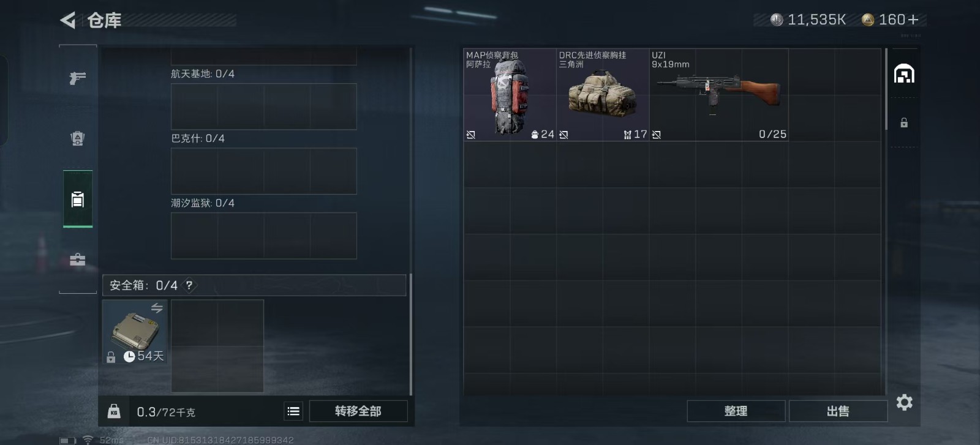Select the UZI 9x19mm weapon
Image resolution: width=980 pixels, height=445 pixels.
[719, 95]
